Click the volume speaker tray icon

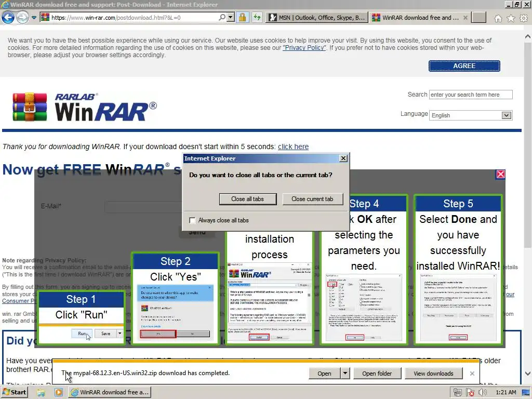click(482, 393)
